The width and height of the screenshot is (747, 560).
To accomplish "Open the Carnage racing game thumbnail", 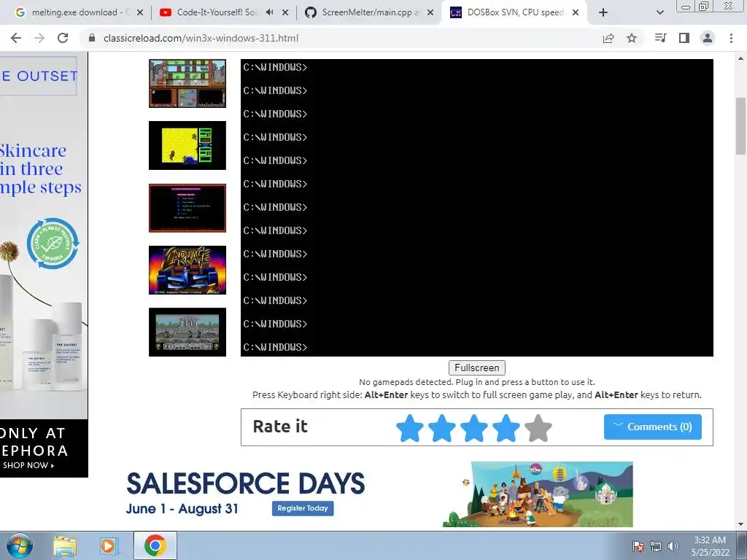I will [x=187, y=270].
